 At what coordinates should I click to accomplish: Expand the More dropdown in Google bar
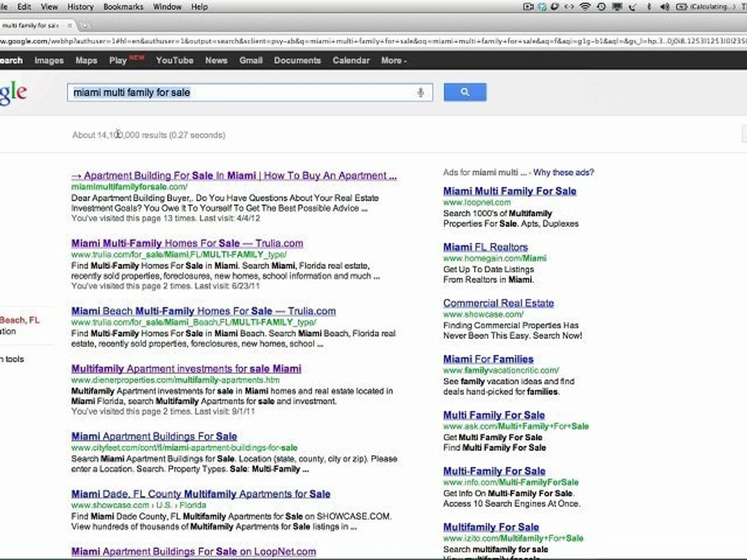tap(394, 61)
